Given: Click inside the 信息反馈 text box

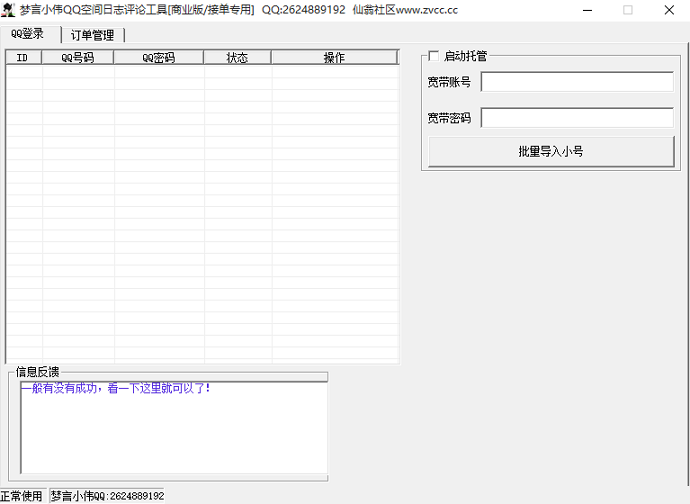Looking at the screenshot, I should point(174,430).
